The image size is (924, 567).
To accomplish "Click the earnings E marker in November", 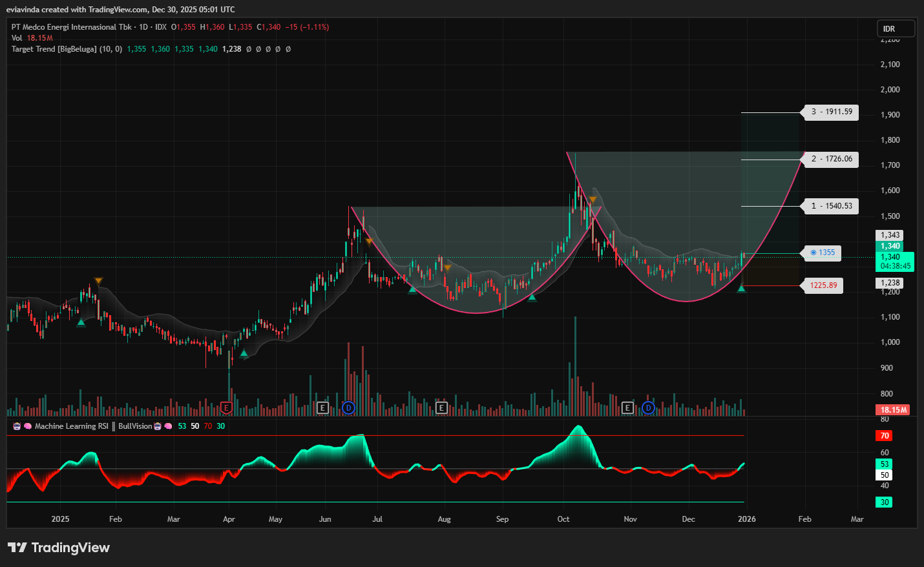I will (x=627, y=407).
